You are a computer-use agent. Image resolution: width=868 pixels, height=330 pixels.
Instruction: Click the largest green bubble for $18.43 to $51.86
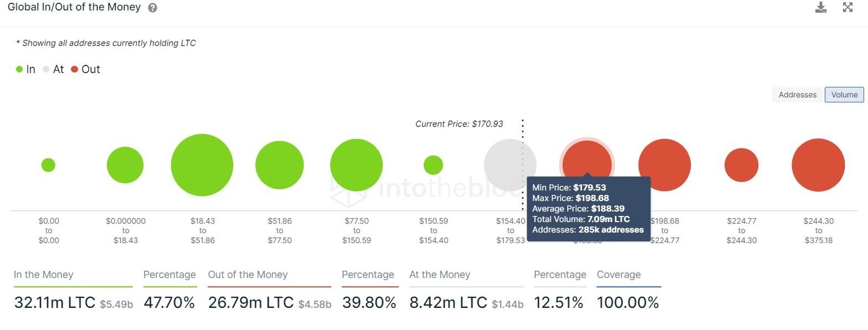202,164
